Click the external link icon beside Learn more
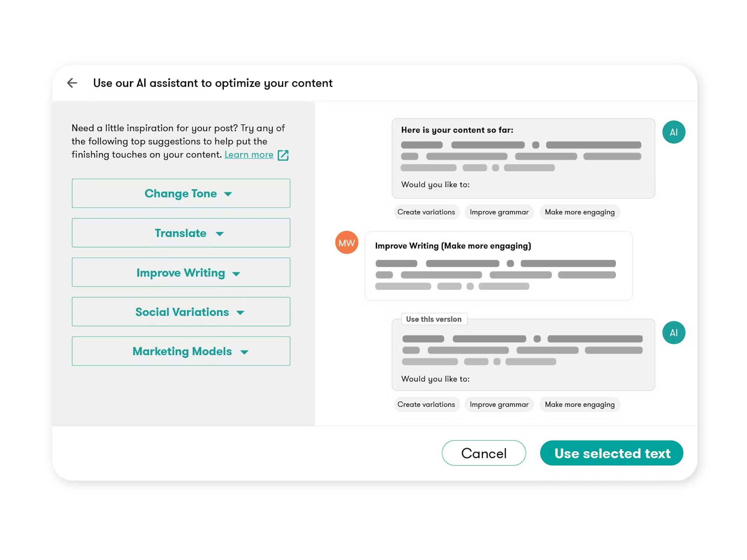747x560 pixels. tap(283, 155)
